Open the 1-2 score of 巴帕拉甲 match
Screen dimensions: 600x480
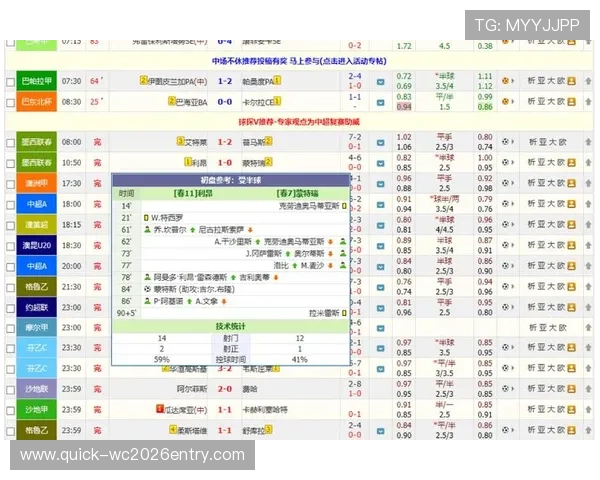[x=225, y=81]
